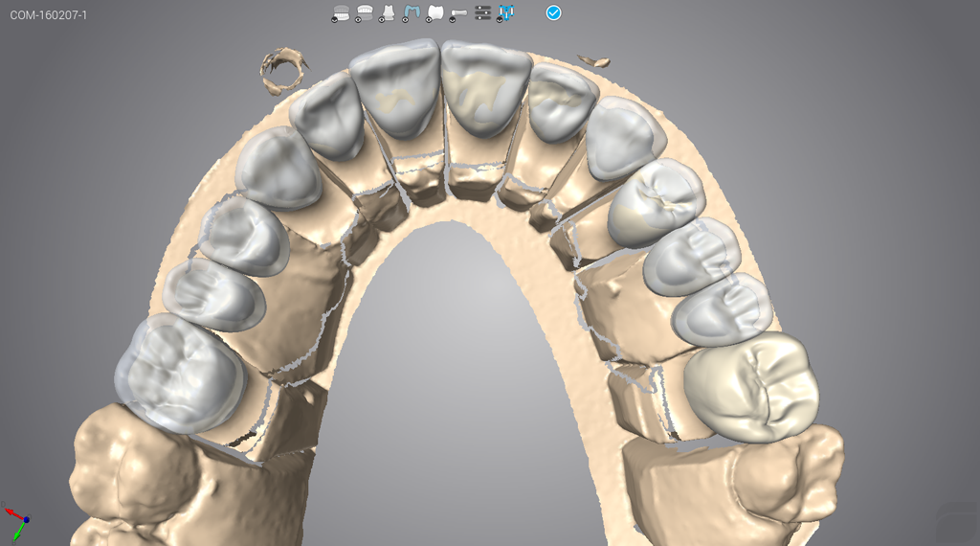This screenshot has height=546, width=980.
Task: Select the ring-shaped scan fragment
Action: (283, 70)
